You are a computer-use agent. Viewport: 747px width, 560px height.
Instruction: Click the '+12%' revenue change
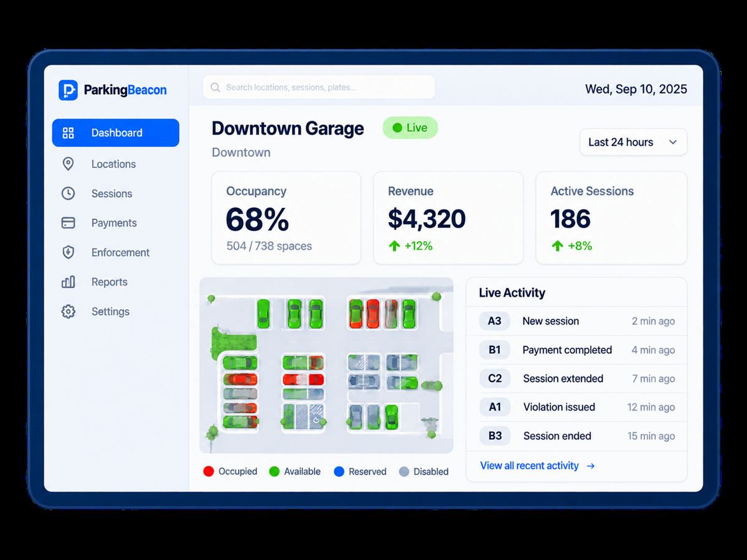(x=418, y=246)
